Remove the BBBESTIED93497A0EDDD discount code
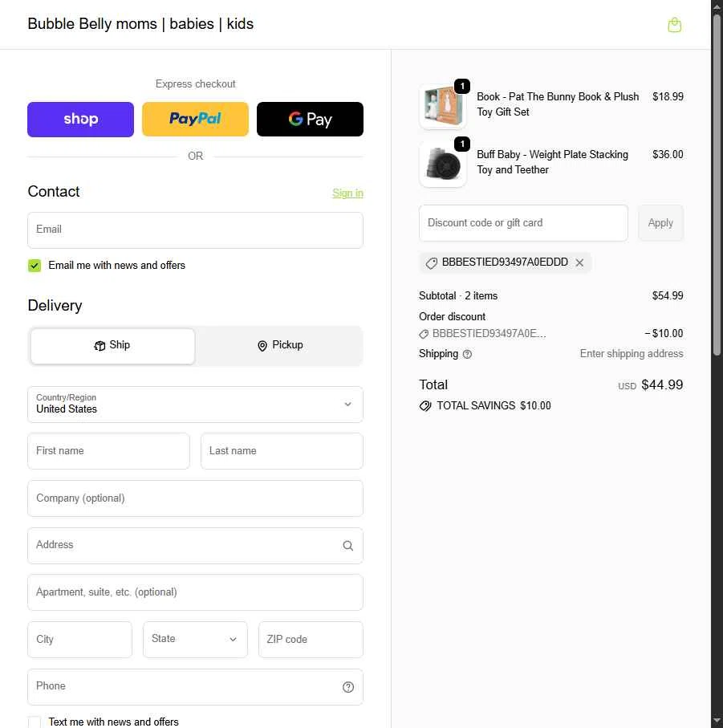This screenshot has height=728, width=723. (x=579, y=262)
